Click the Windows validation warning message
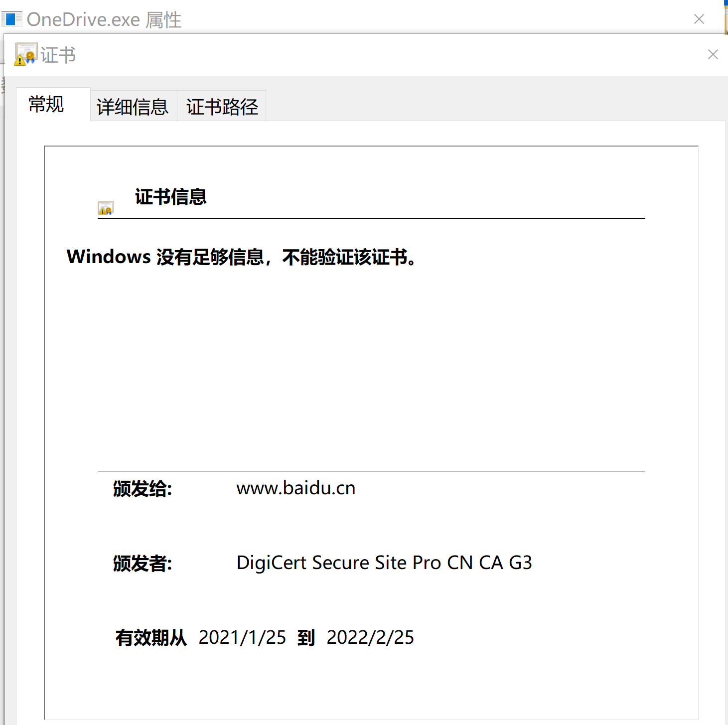The image size is (728, 725). (x=241, y=257)
